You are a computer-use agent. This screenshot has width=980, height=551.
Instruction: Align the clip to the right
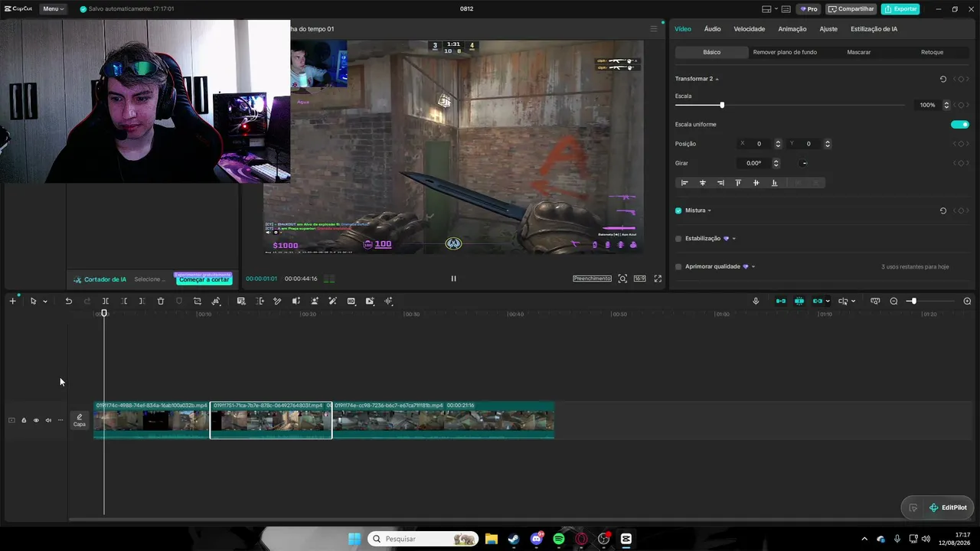[720, 183]
